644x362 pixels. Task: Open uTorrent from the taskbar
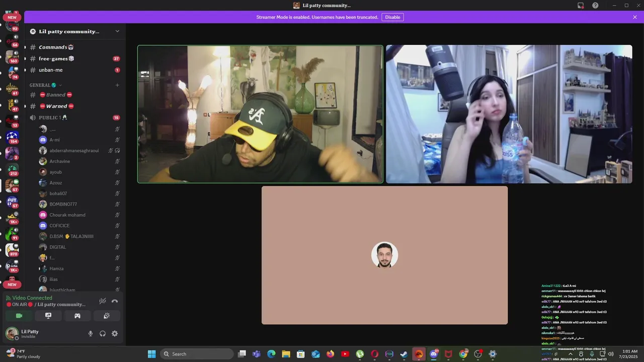[x=360, y=354]
